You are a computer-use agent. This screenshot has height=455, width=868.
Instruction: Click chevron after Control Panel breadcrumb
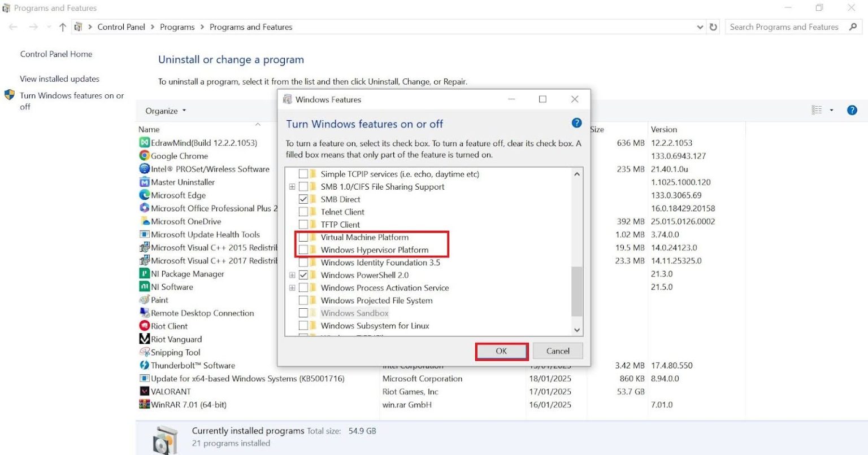pos(153,27)
